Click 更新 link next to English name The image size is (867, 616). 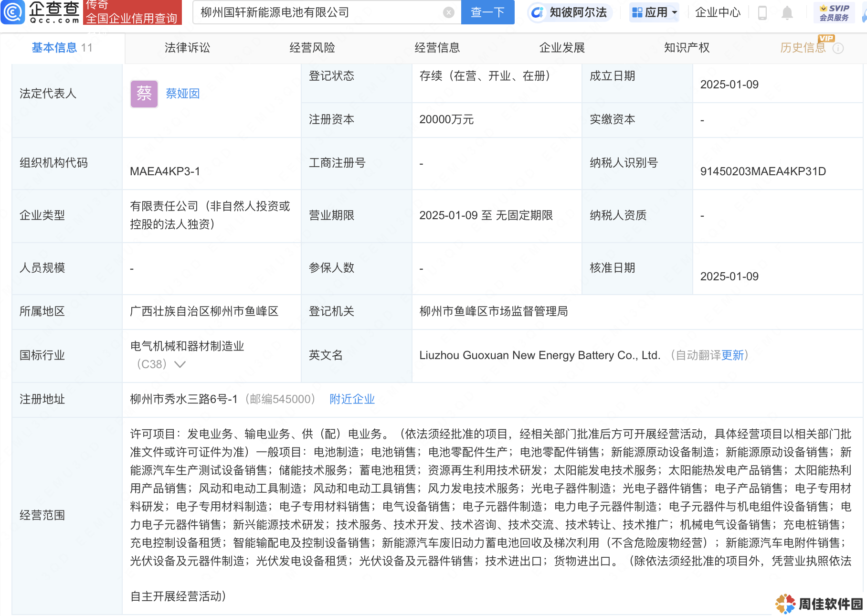click(x=732, y=355)
